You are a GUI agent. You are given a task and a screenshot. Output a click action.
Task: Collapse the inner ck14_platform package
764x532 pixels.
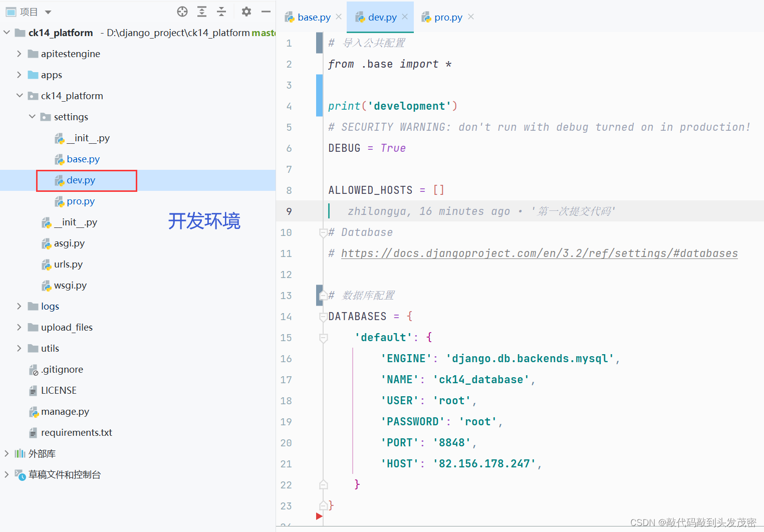tap(20, 96)
